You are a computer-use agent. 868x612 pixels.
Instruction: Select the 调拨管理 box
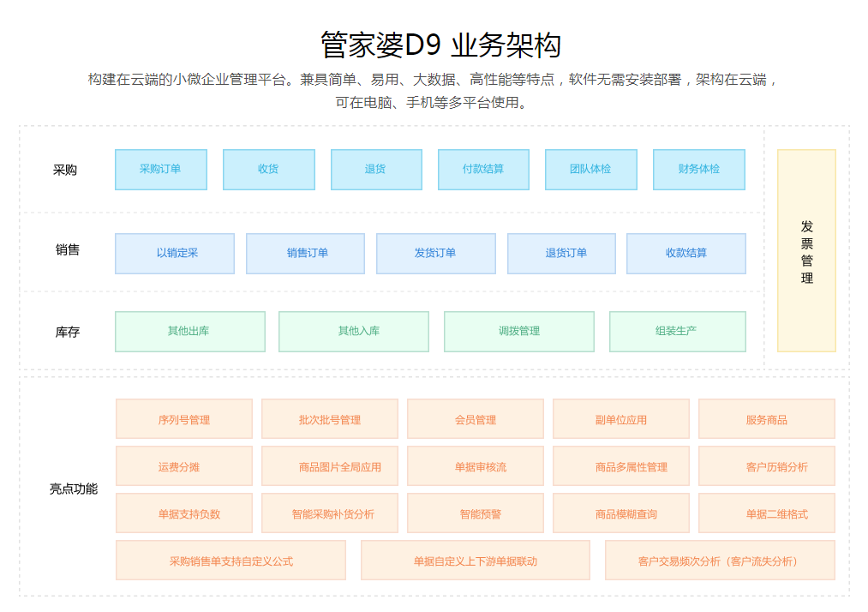point(519,332)
